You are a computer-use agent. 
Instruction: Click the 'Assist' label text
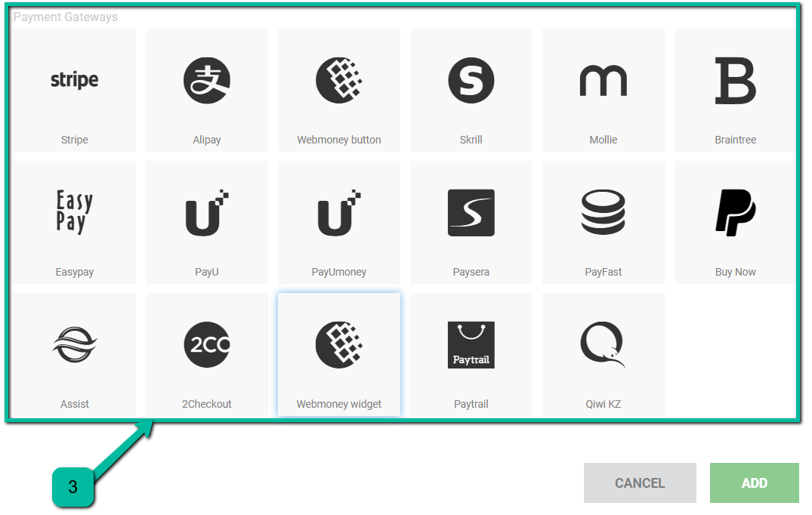75,404
